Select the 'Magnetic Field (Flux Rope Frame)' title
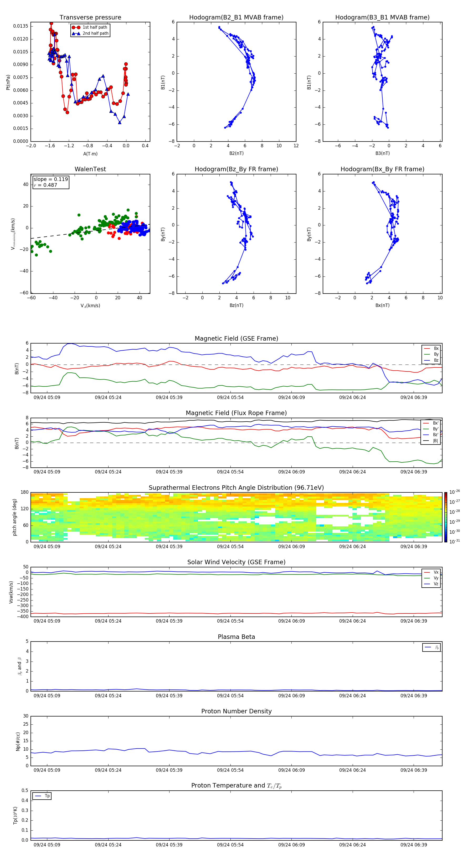Image resolution: width=473 pixels, height=868 pixels. 236,413
